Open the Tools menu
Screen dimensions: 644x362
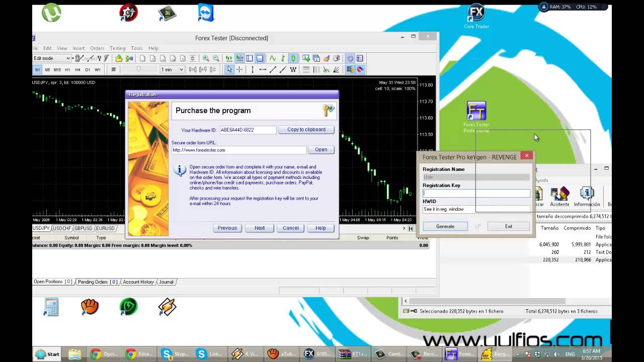(x=137, y=48)
